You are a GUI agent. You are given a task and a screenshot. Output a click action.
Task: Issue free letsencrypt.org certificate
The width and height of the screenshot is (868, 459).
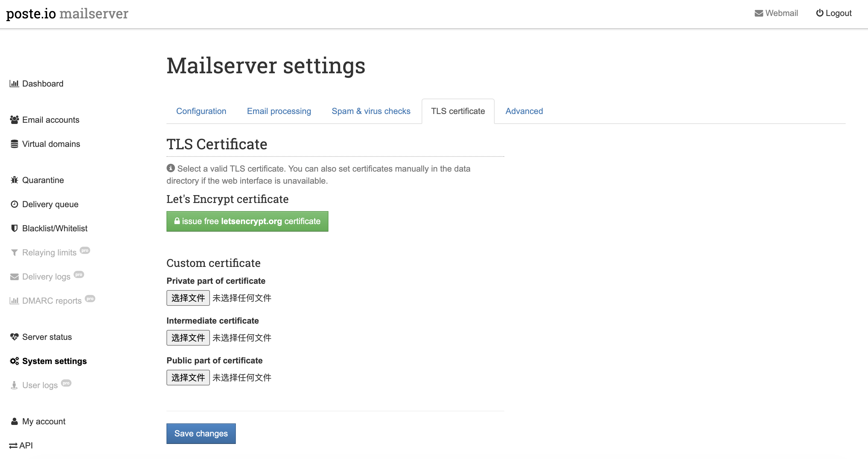point(247,221)
